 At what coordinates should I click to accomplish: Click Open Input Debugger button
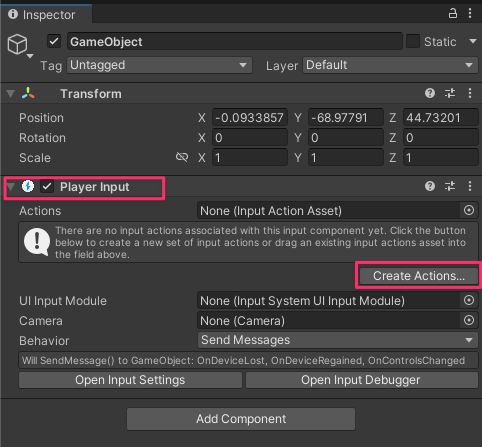pos(362,380)
